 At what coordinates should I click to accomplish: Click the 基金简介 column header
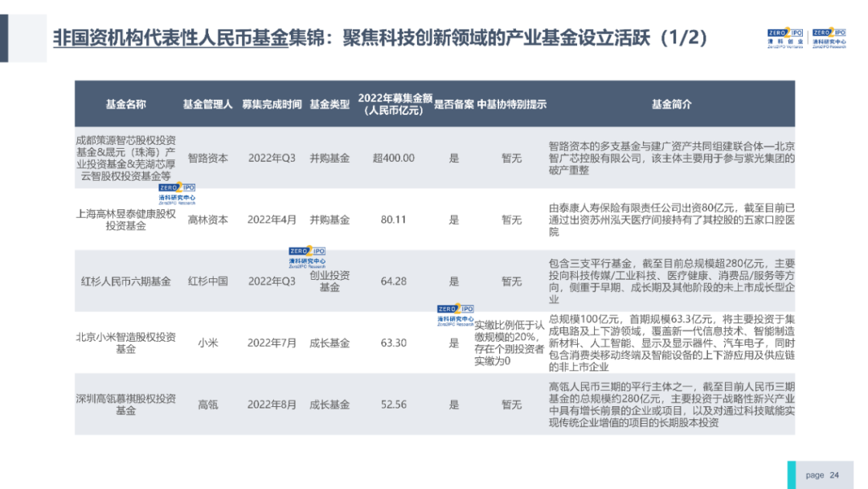click(671, 104)
